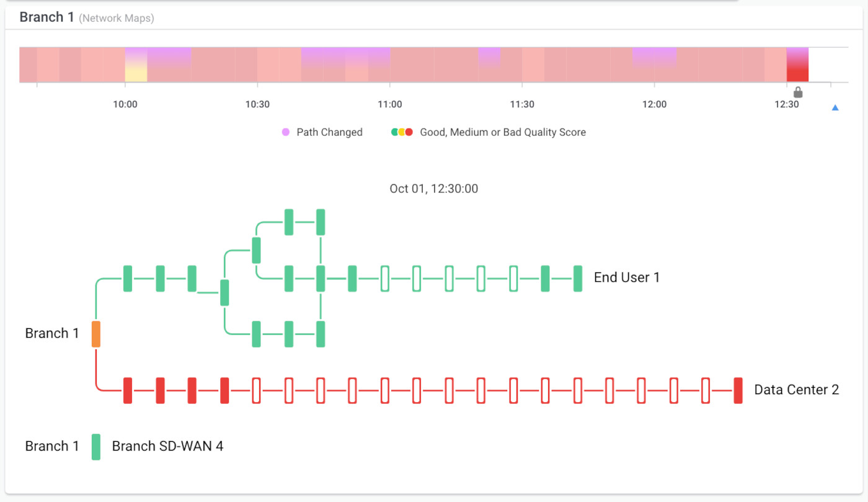This screenshot has width=868, height=502.
Task: Select the red node beside Data Center 2
Action: (738, 390)
